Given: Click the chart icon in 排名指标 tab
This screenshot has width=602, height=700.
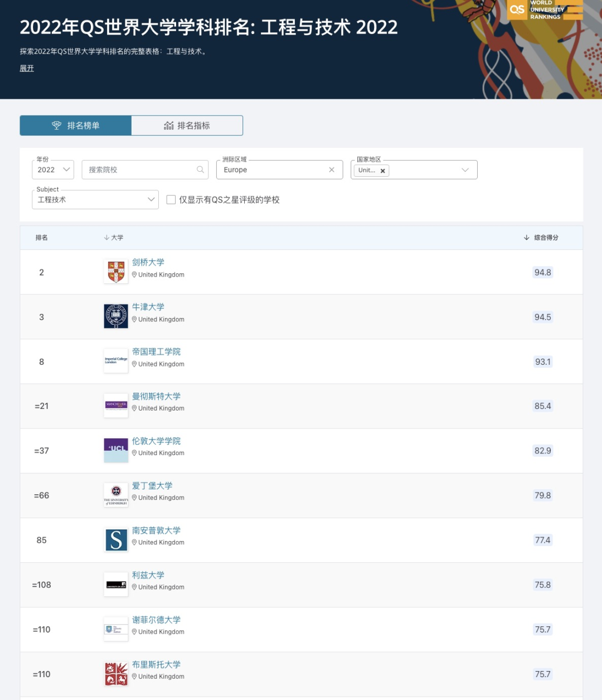Looking at the screenshot, I should coord(169,125).
